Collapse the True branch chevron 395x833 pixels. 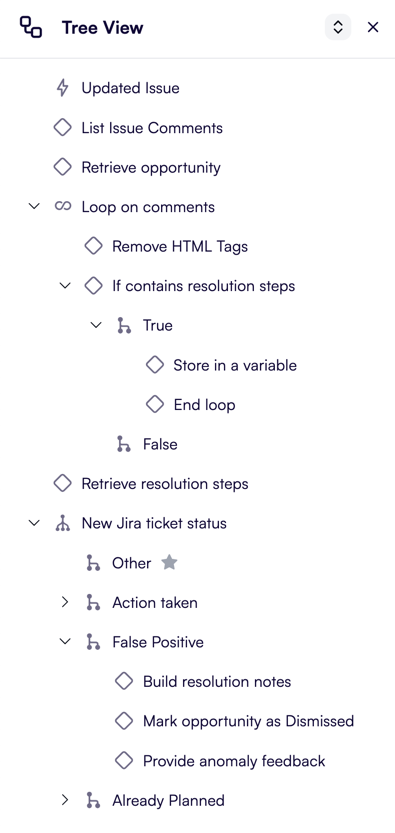[96, 325]
